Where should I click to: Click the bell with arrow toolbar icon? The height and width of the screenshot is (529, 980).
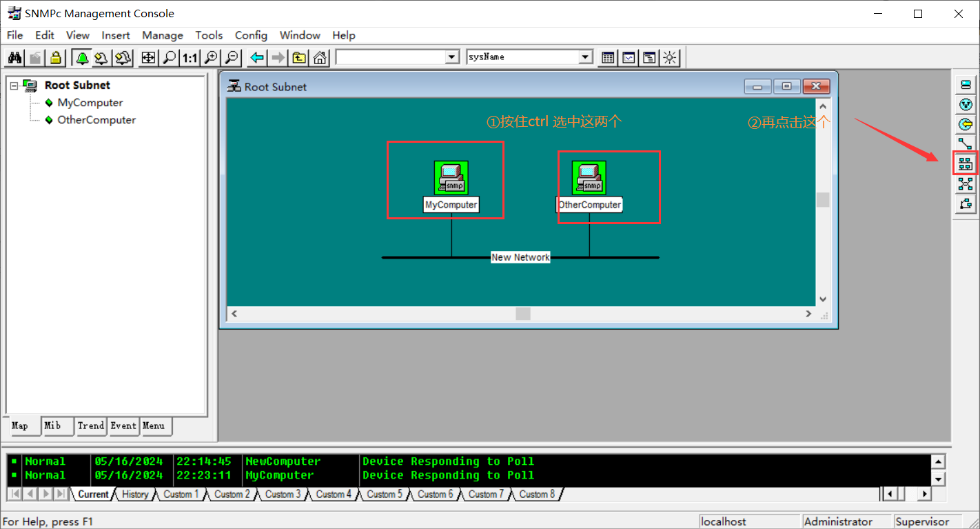click(x=102, y=57)
